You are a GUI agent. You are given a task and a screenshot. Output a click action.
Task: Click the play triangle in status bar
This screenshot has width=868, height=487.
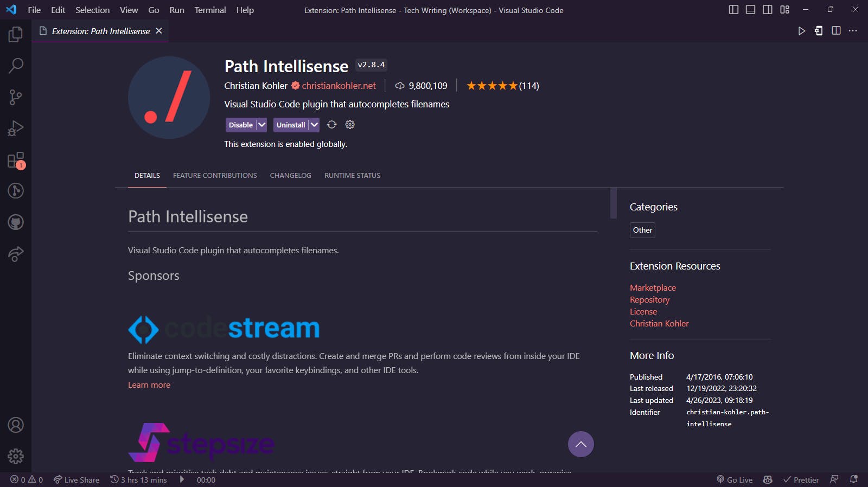pyautogui.click(x=182, y=480)
